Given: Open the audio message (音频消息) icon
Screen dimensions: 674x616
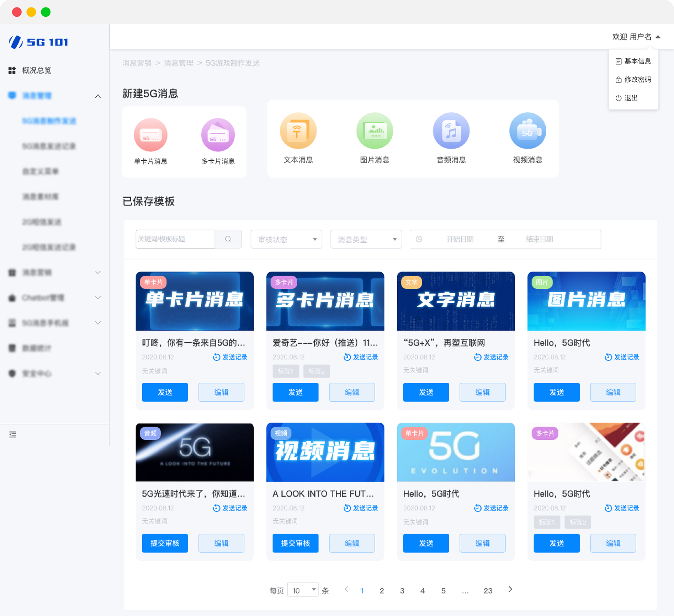Looking at the screenshot, I should pos(451,131).
